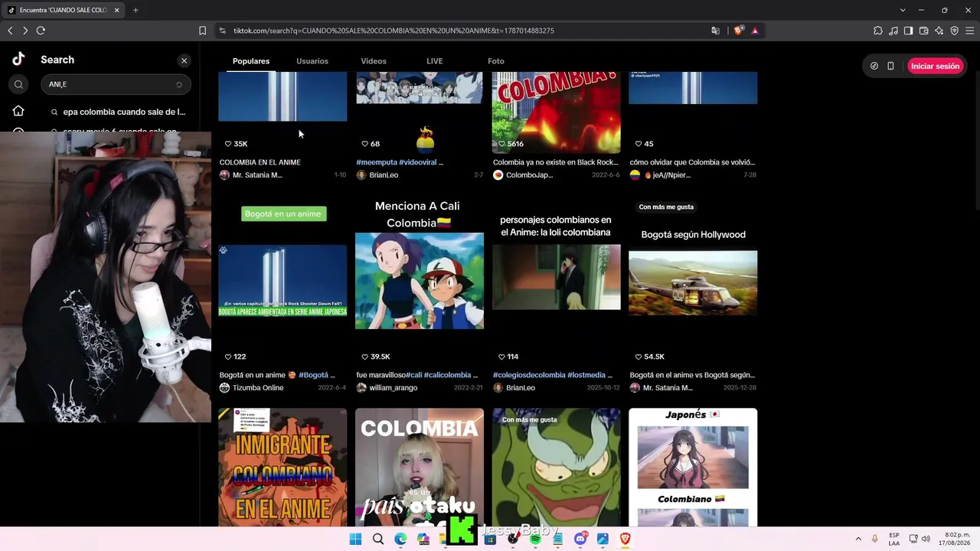Click the ESP LAA language indicator

(x=894, y=540)
